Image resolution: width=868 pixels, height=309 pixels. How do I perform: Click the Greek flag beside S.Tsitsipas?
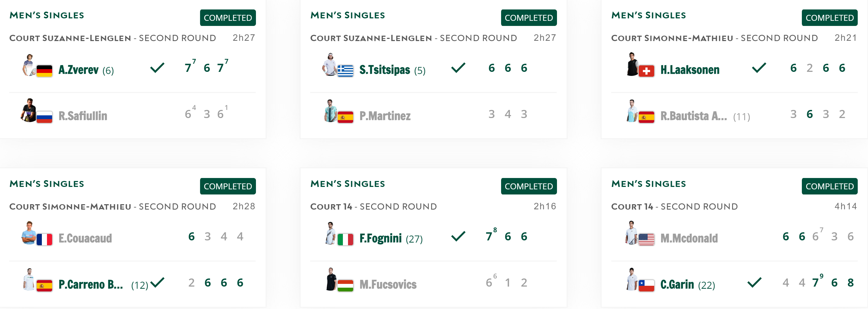pyautogui.click(x=345, y=71)
